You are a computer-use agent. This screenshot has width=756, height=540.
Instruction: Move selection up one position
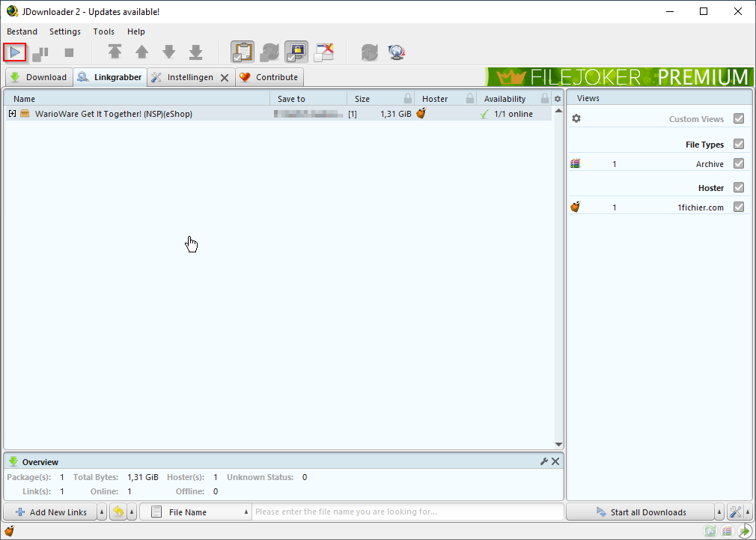141,52
